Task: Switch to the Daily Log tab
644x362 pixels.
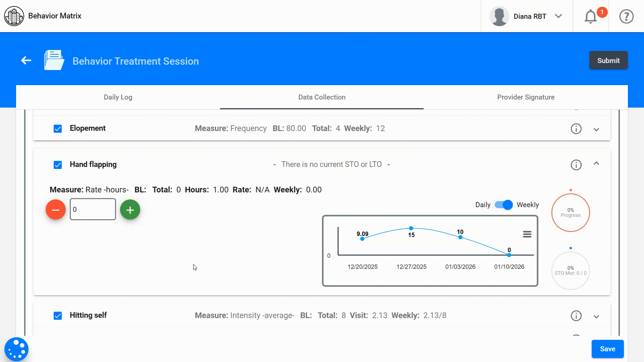Action: 118,97
